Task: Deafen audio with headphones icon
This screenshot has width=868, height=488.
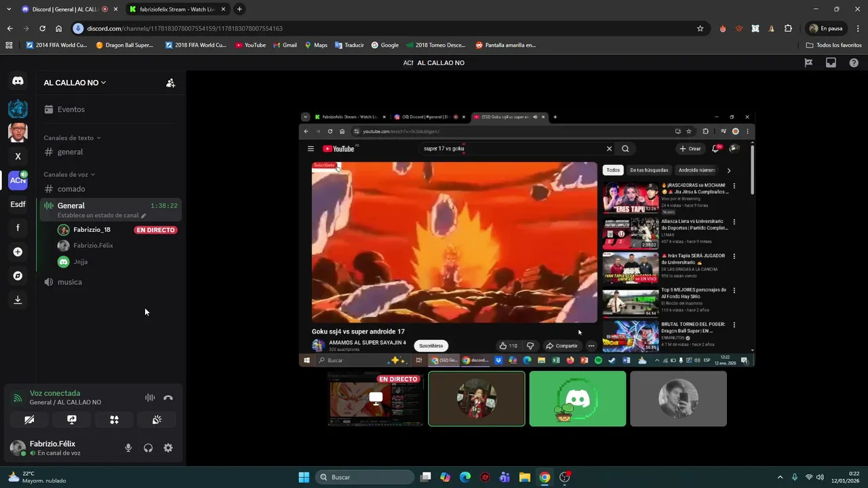Action: pos(148,448)
